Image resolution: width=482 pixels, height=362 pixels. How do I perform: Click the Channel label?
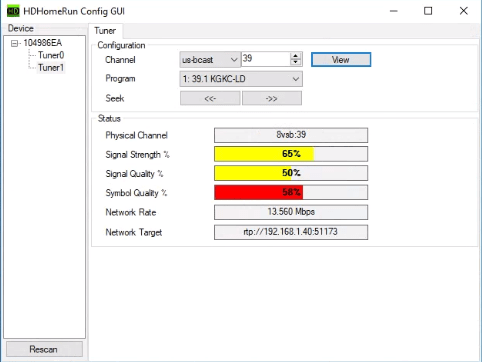(x=120, y=60)
